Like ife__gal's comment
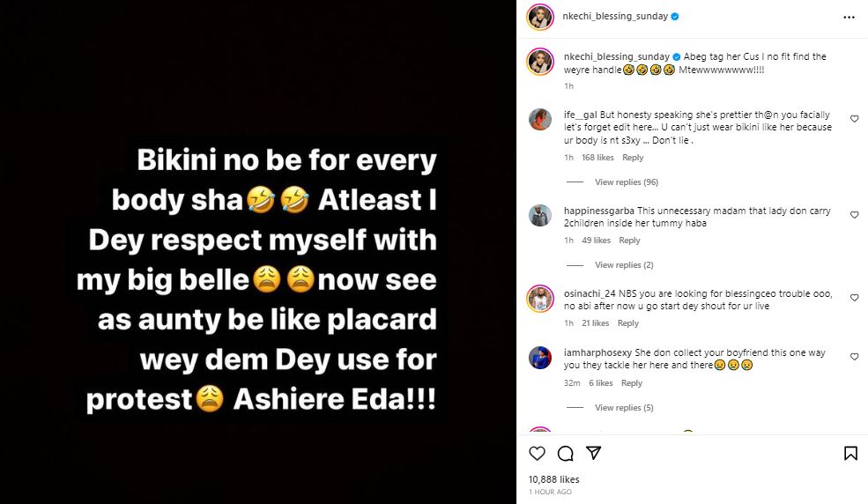868x504 pixels. pyautogui.click(x=854, y=119)
